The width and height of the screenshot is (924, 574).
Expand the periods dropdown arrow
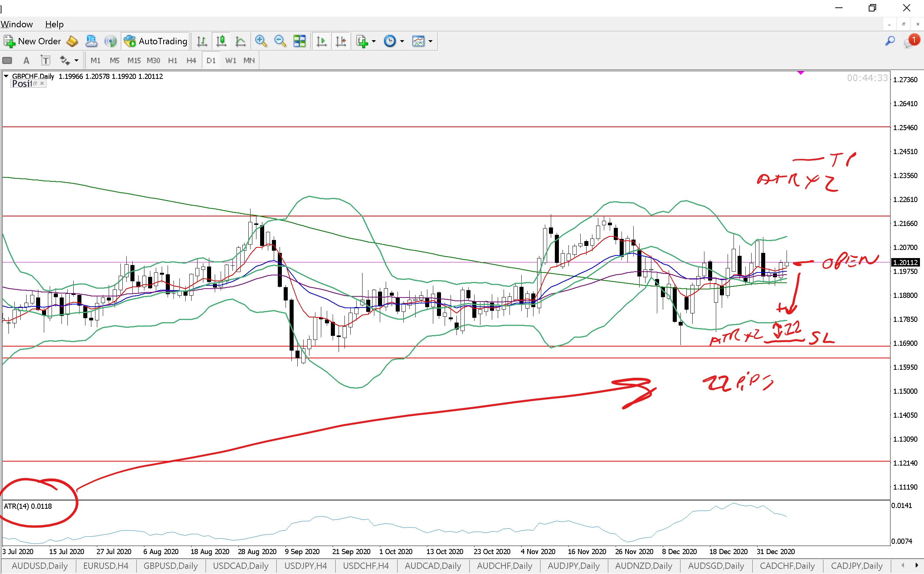coord(402,41)
